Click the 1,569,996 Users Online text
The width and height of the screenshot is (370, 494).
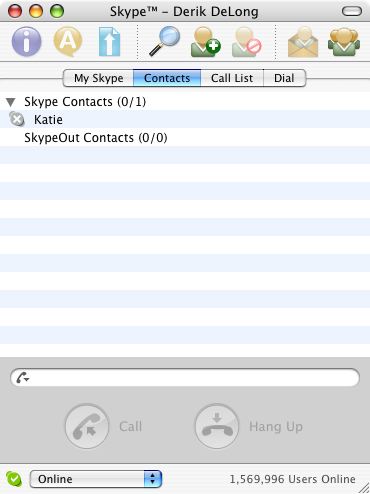(x=292, y=479)
